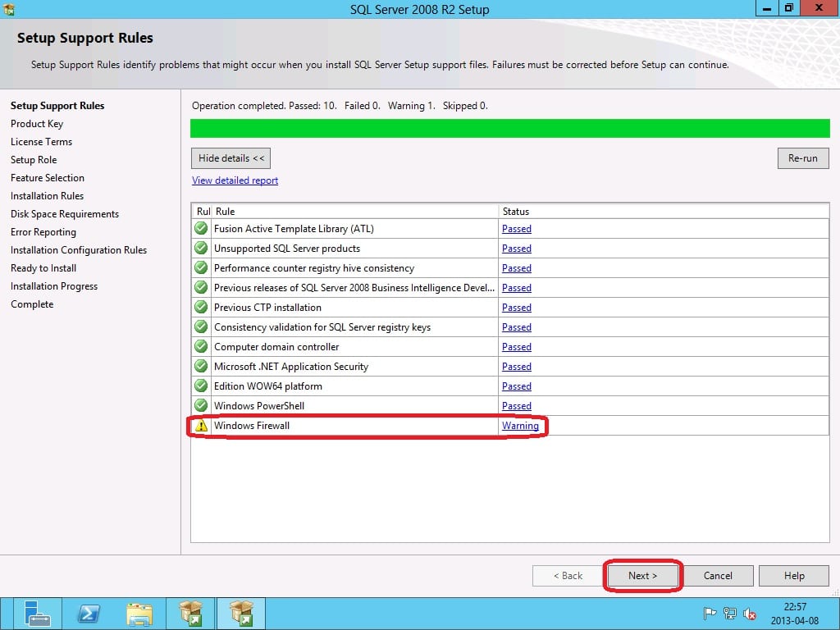Select Ready to Install in sidebar
The width and height of the screenshot is (840, 630).
pos(43,268)
